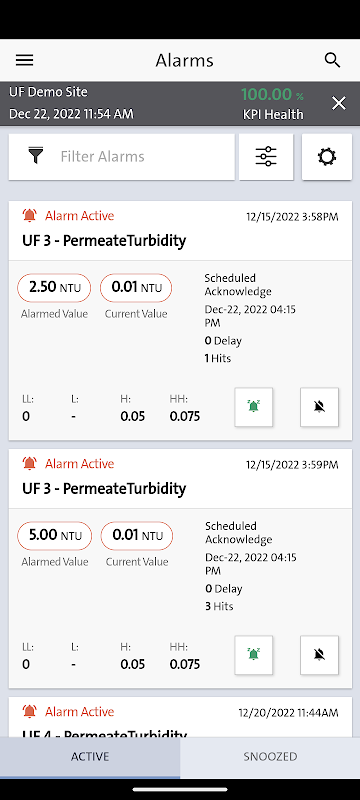The width and height of the screenshot is (360, 800).
Task: Select the ACTIVE tab
Action: (90, 757)
